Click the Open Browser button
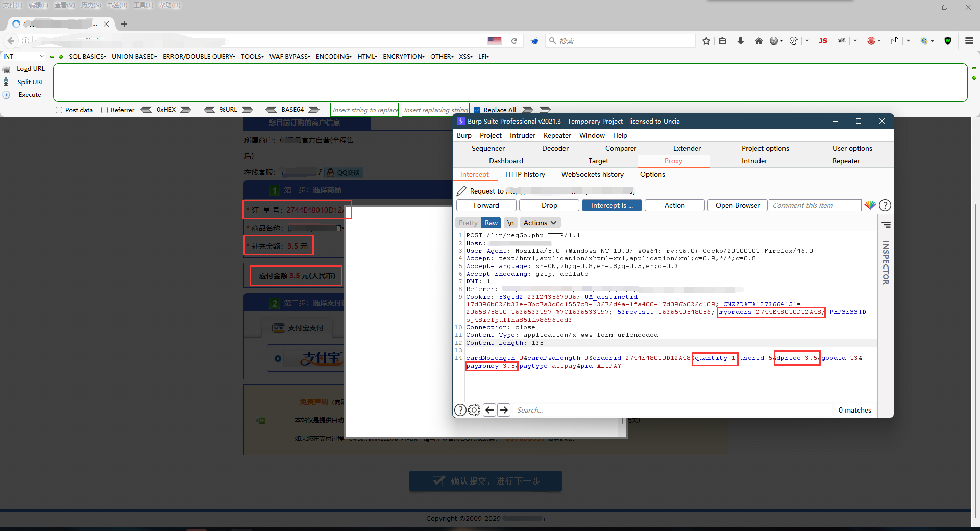The width and height of the screenshot is (980, 531). pos(738,205)
